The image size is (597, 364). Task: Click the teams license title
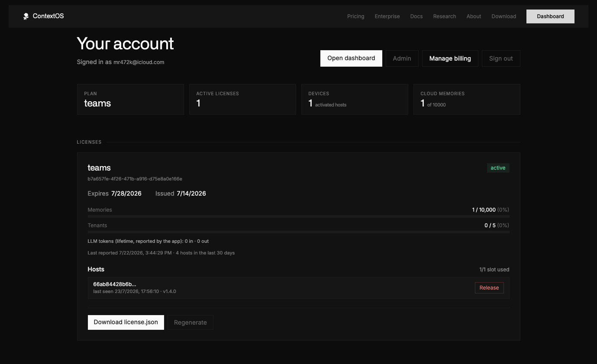click(x=99, y=168)
